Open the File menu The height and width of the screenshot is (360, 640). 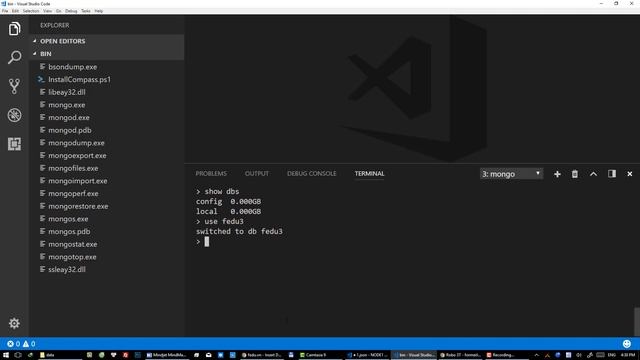coord(5,11)
